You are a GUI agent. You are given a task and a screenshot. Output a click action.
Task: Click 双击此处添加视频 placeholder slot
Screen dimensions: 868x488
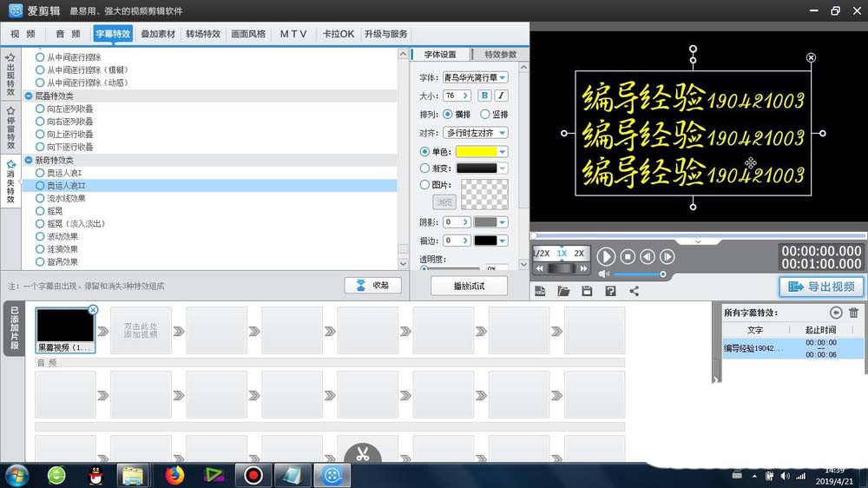pos(141,331)
